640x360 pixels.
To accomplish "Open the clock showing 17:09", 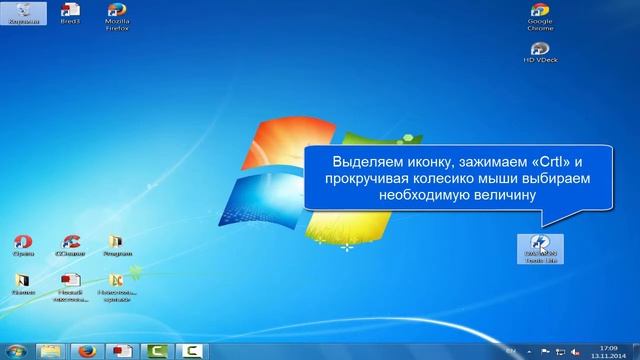I will (609, 352).
